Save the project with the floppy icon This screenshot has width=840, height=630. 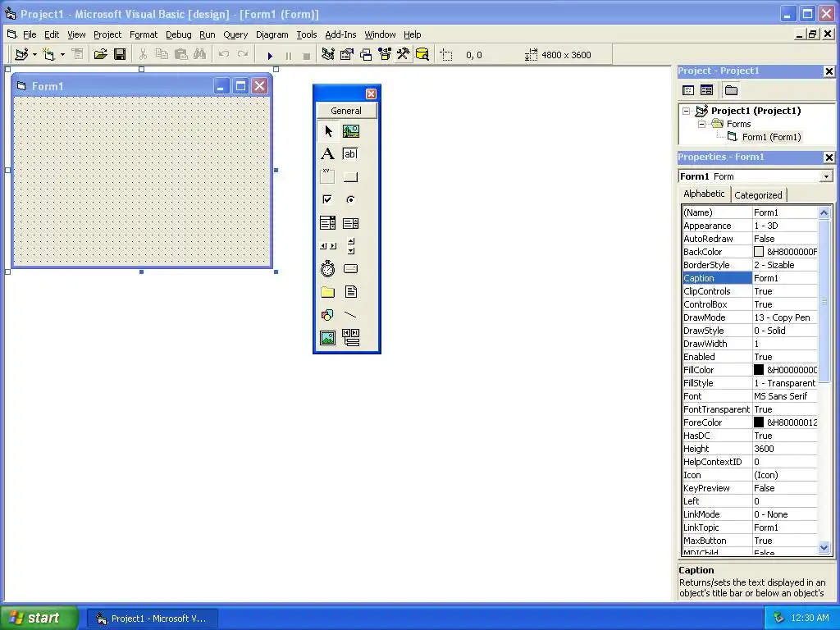[x=120, y=54]
